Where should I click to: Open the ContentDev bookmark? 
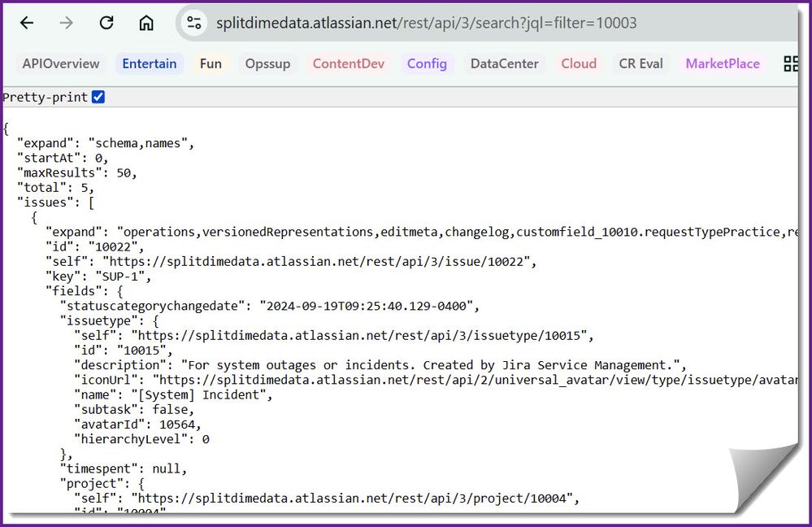349,63
